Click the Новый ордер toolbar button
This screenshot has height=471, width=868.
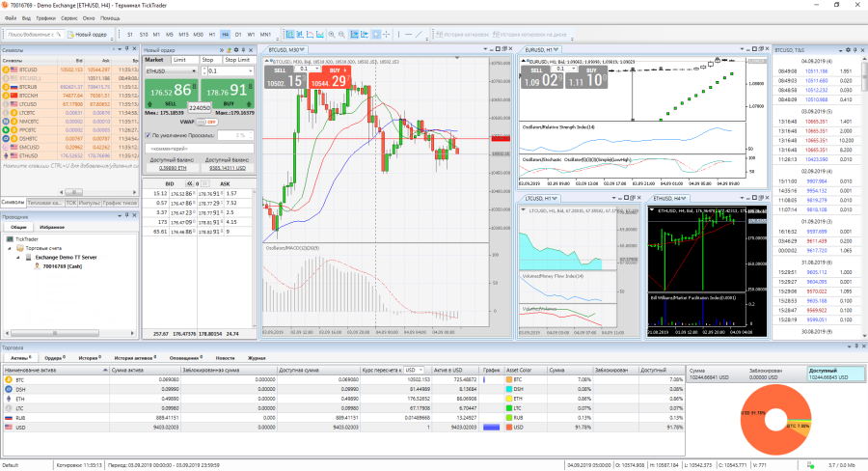coord(88,35)
